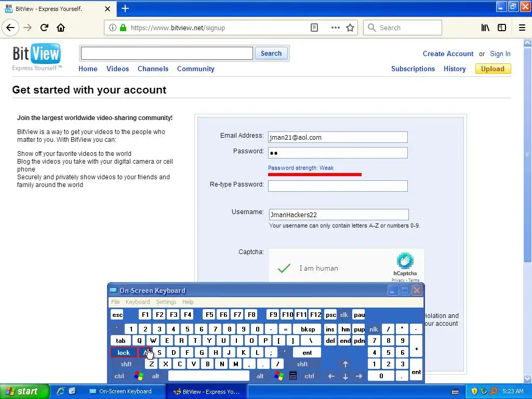This screenshot has width=532, height=399.
Task: Switch to BitView taskbar button
Action: pyautogui.click(x=206, y=392)
